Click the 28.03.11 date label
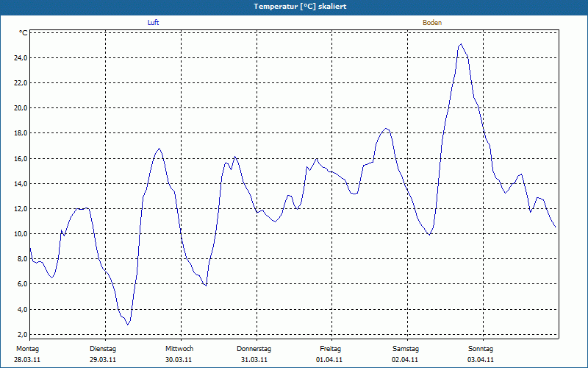Image resolution: width=588 pixels, height=368 pixels. [x=27, y=360]
